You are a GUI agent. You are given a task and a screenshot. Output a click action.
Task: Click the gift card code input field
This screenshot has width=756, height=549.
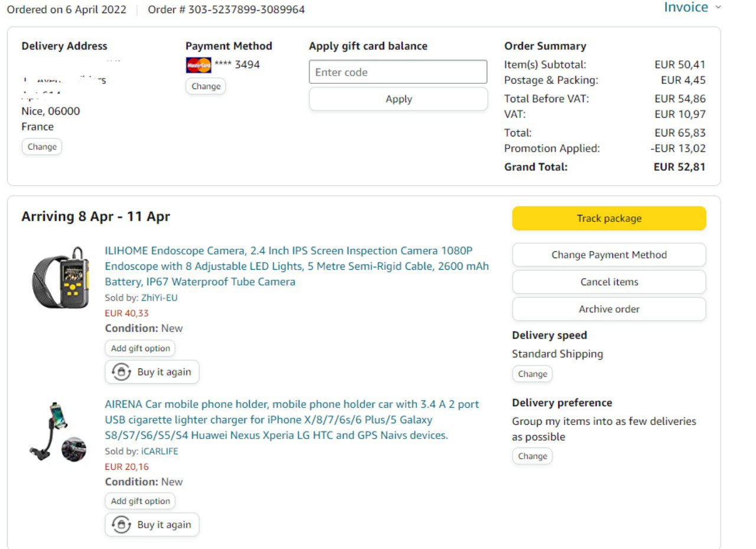[397, 72]
